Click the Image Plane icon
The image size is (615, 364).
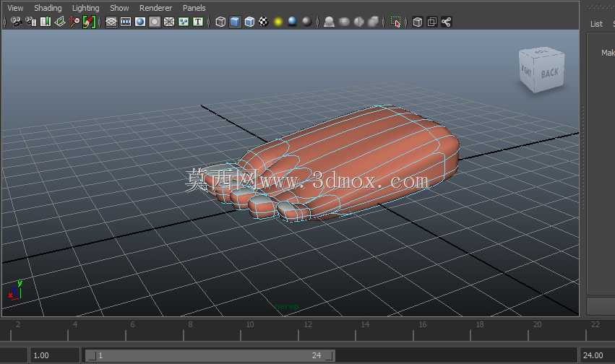[x=59, y=22]
